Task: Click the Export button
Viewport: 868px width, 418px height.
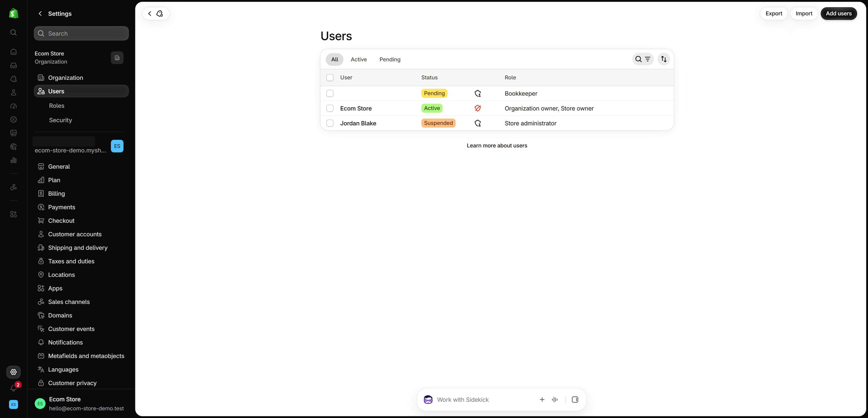Action: point(774,14)
